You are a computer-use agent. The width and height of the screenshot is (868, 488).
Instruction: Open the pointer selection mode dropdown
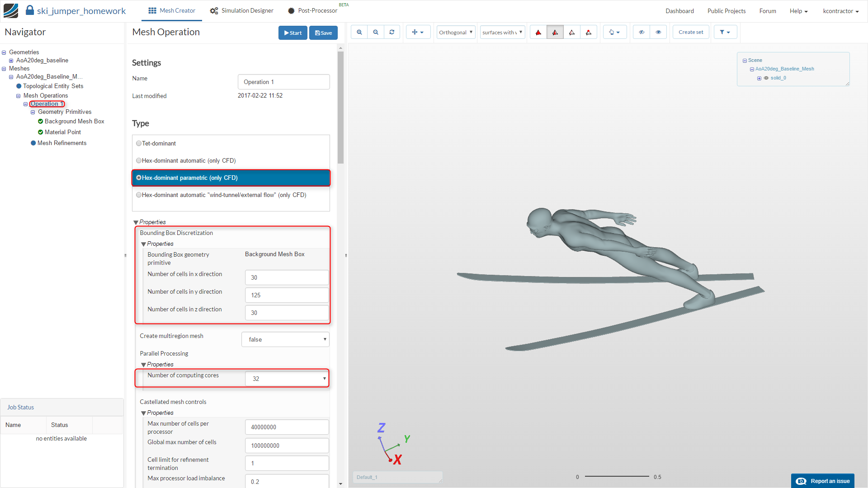click(x=614, y=32)
